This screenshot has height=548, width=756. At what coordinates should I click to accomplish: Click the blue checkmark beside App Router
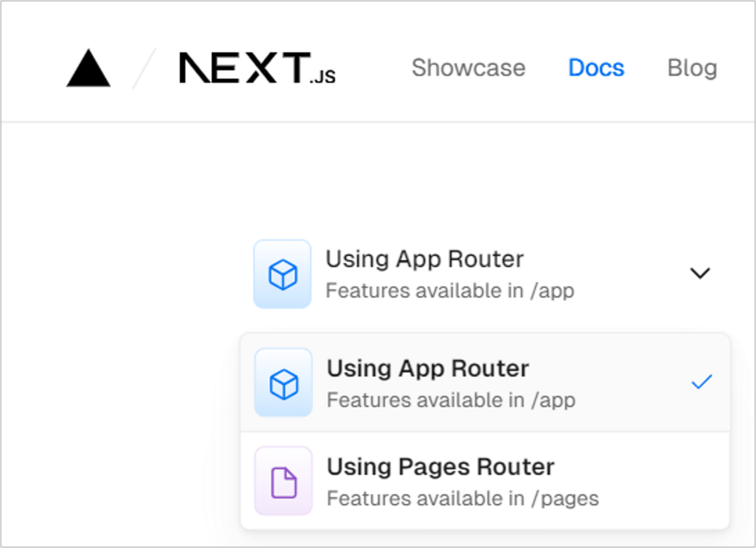pos(701,382)
